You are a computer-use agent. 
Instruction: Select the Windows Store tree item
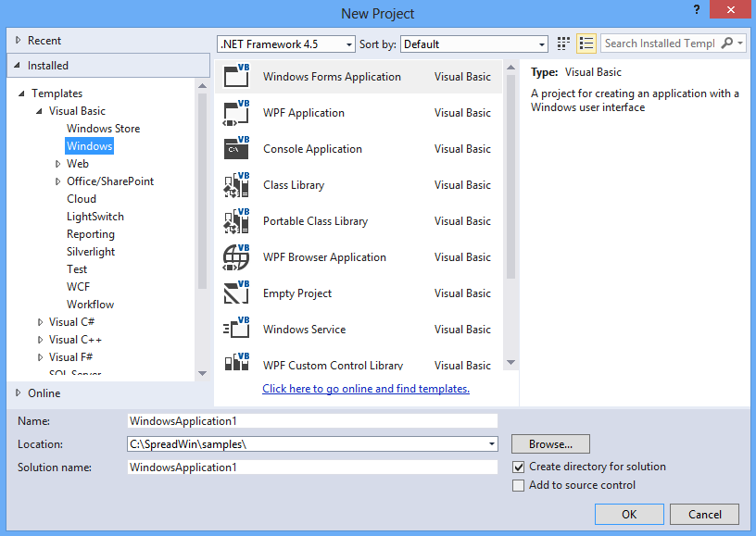point(103,129)
